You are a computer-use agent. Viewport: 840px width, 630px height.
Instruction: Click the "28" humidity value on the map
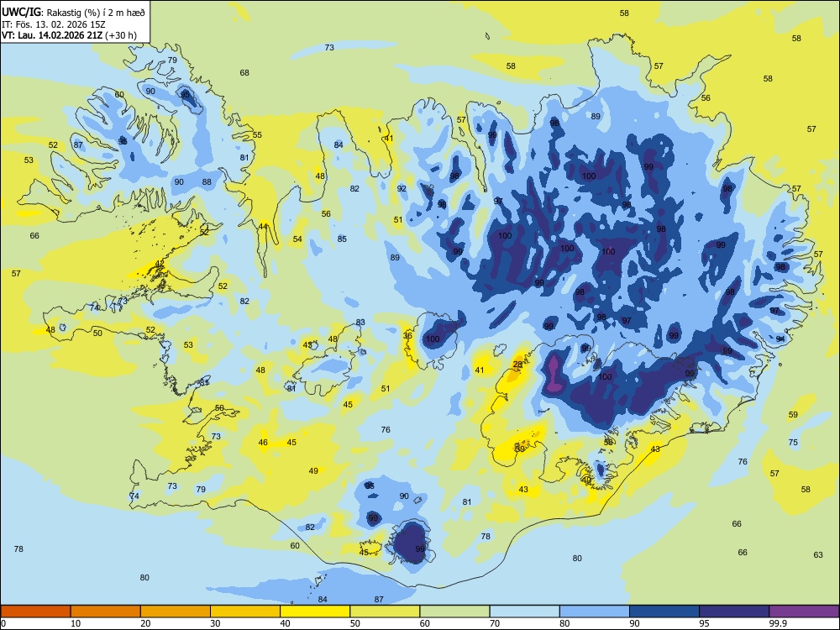pos(517,365)
